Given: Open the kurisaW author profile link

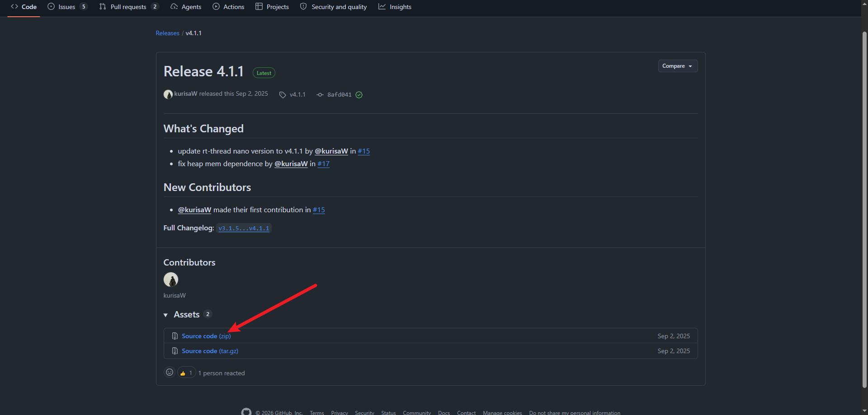Looking at the screenshot, I should point(185,93).
